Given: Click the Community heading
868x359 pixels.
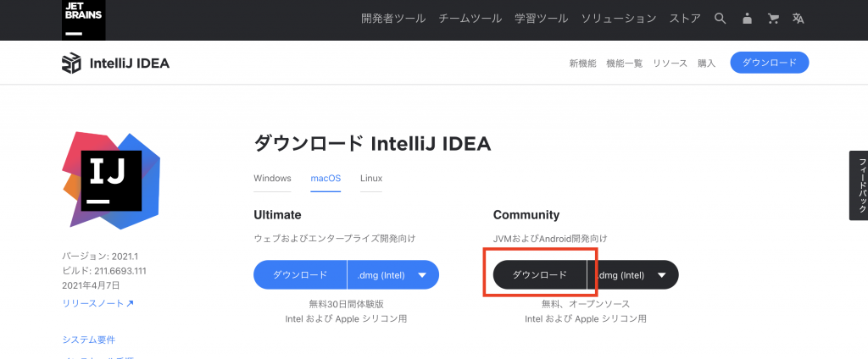Looking at the screenshot, I should (x=526, y=214).
